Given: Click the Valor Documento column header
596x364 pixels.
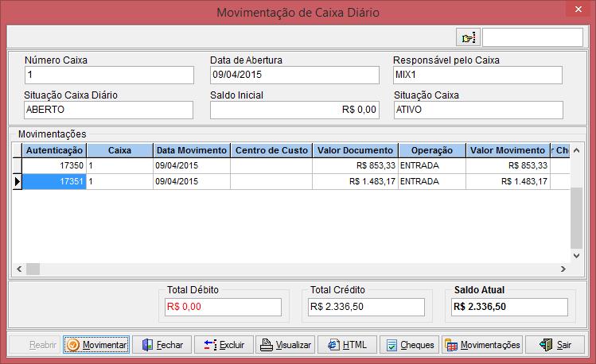Looking at the screenshot, I should pyautogui.click(x=355, y=149).
